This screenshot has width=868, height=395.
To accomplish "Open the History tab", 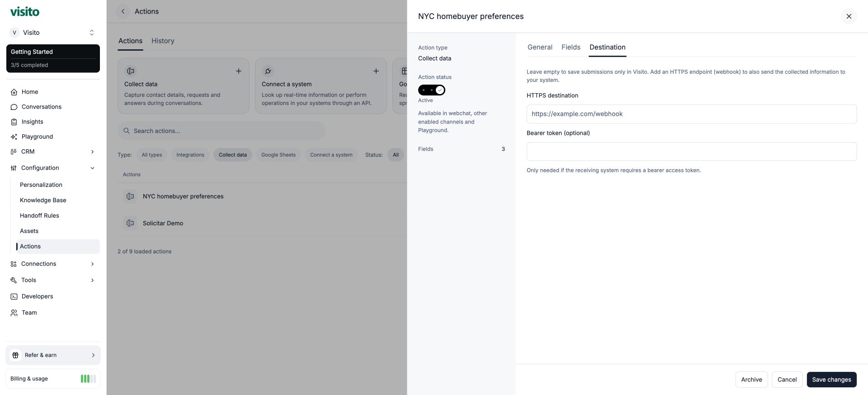I will point(163,41).
